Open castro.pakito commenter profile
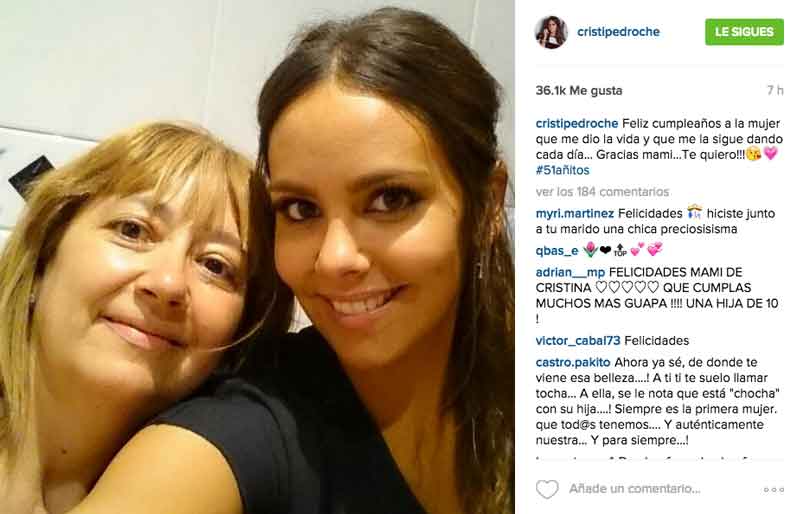Screen dimensions: 800x514 [x=572, y=362]
